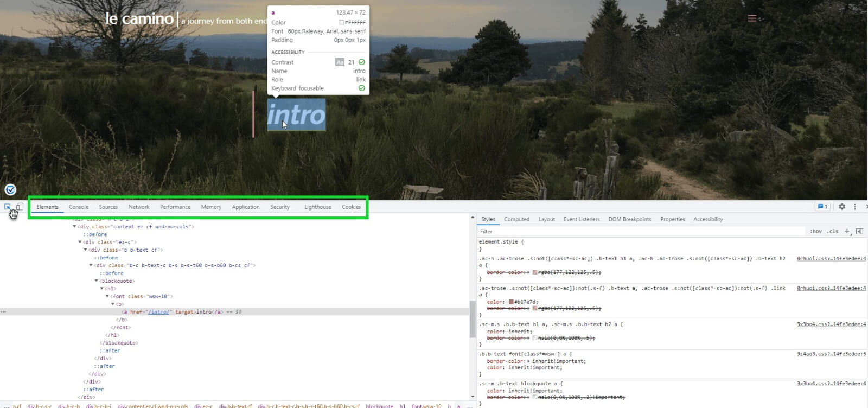Open the Event Listeners tab
Viewport: 868px width, 408px height.
click(x=582, y=219)
